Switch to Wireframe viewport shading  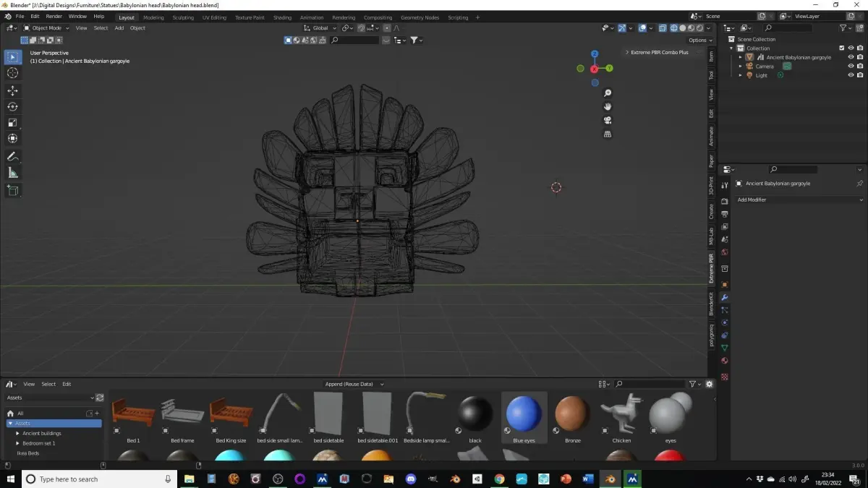pyautogui.click(x=674, y=28)
